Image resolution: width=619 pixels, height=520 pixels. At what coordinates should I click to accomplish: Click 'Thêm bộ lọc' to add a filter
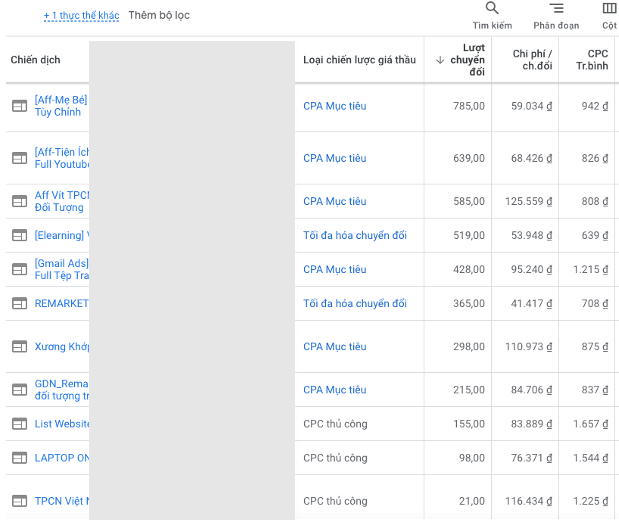[x=159, y=15]
